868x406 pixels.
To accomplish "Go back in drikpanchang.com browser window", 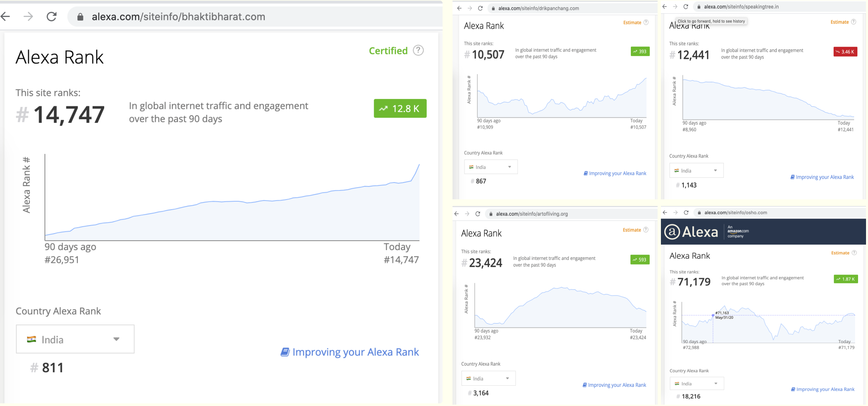I will tap(459, 8).
